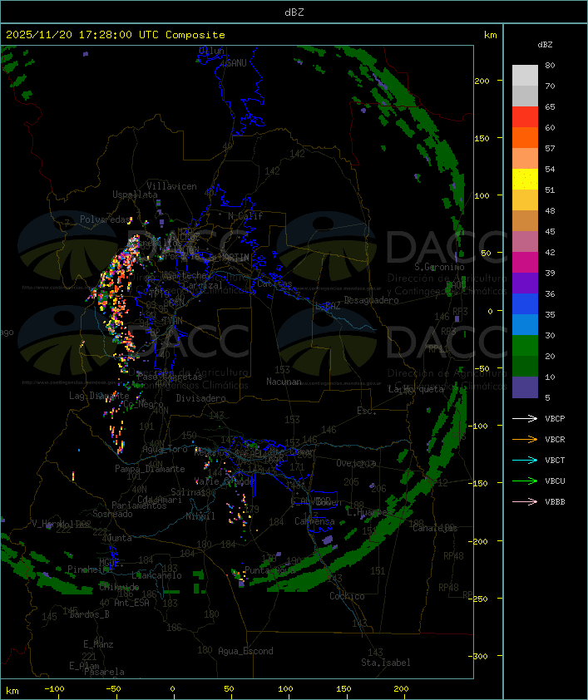
Task: Click the VBBB legend label
Action: pos(555,501)
